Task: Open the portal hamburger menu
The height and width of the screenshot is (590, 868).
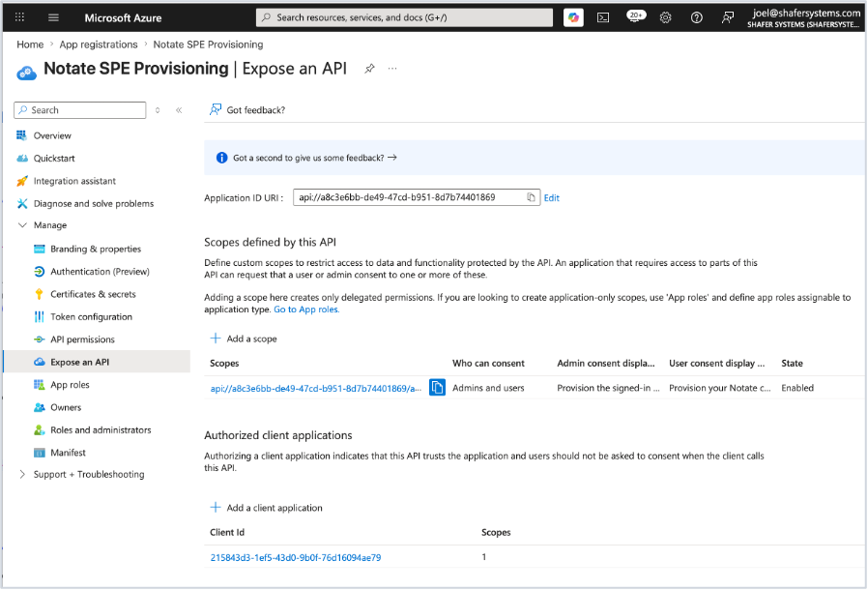Action: click(53, 17)
